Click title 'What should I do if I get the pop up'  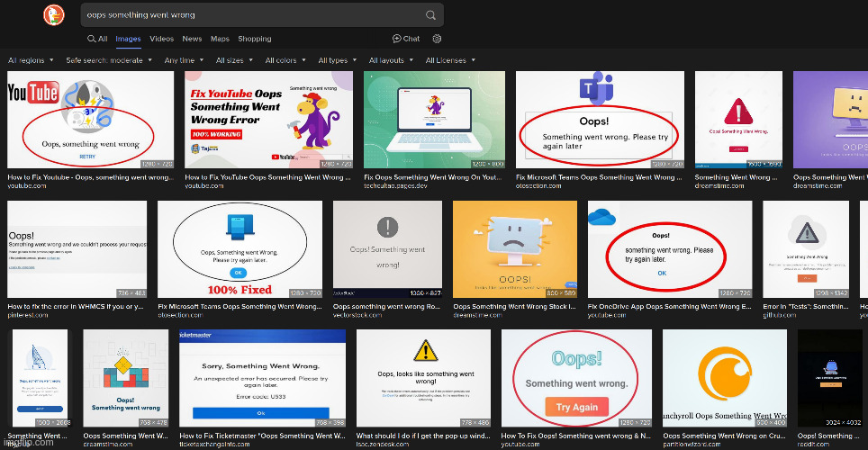coord(423,436)
